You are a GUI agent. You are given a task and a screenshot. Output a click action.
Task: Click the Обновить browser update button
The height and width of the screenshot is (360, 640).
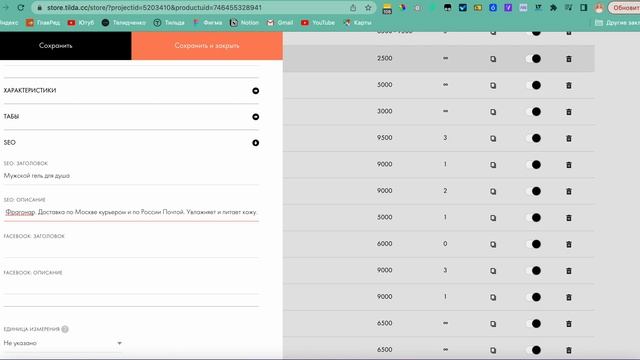[624, 8]
